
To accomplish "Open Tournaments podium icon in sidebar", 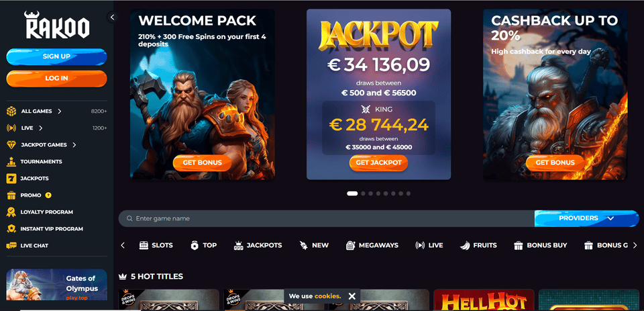I will tap(11, 162).
